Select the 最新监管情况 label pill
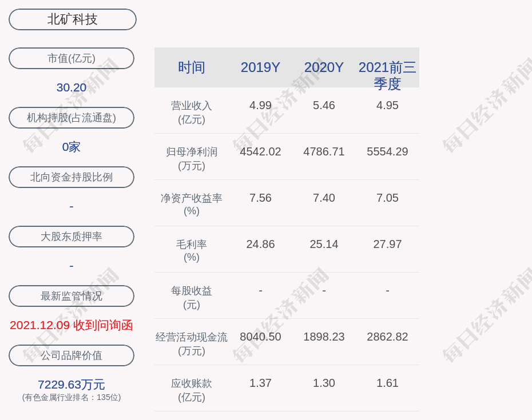This screenshot has height=420, width=532. point(72,296)
